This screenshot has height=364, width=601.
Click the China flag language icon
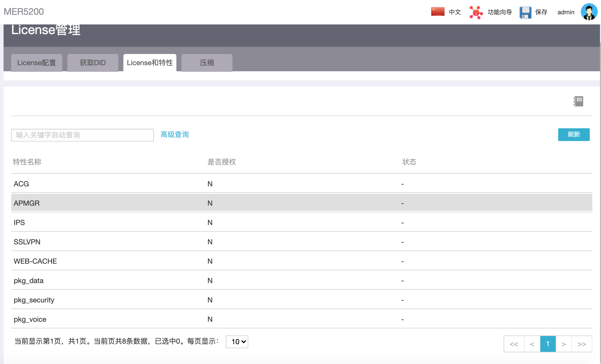tap(438, 12)
